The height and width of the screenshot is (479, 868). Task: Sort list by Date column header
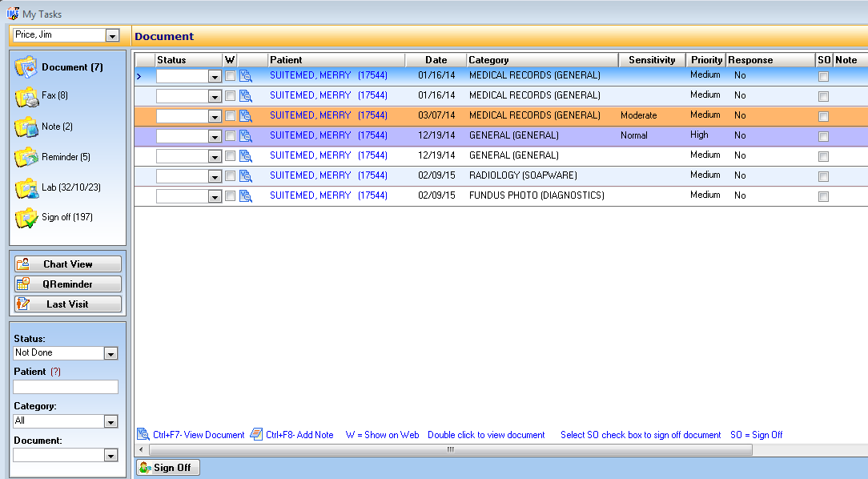click(x=436, y=60)
